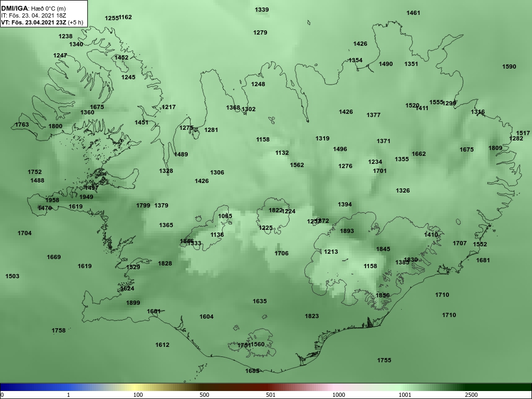Select the map value 1377
Screen dimensions: 532x399
[373, 115]
